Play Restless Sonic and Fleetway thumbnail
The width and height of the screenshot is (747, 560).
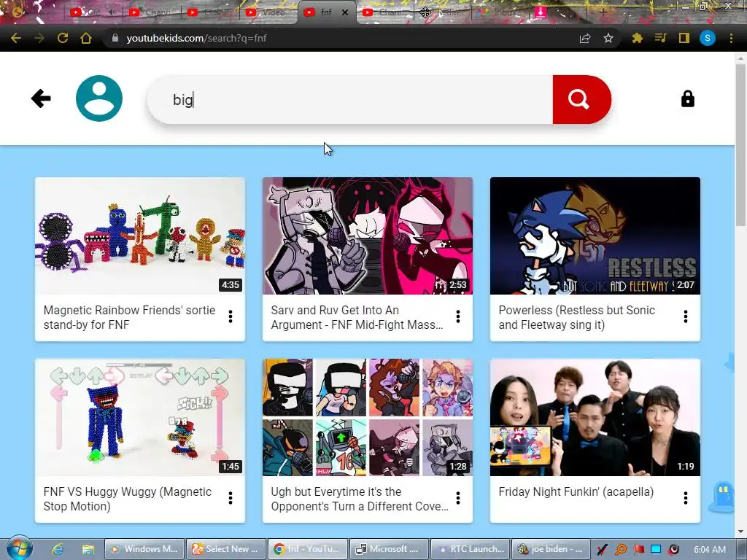pos(595,236)
